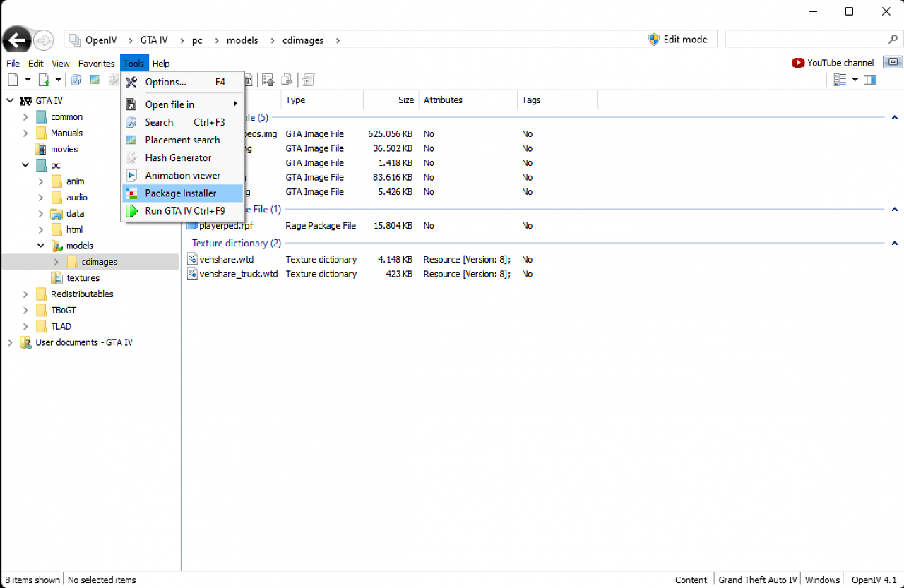Expand the common folder node
The height and width of the screenshot is (588, 904).
click(25, 117)
